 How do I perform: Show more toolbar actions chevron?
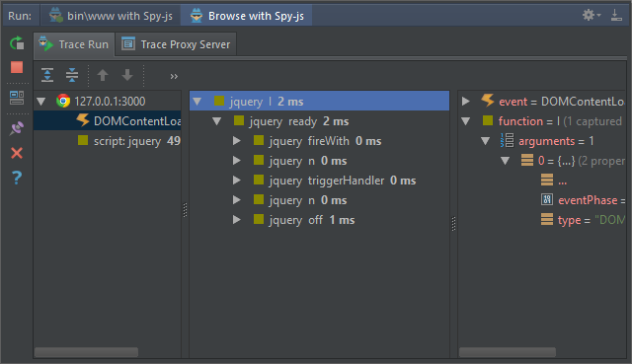pos(174,76)
